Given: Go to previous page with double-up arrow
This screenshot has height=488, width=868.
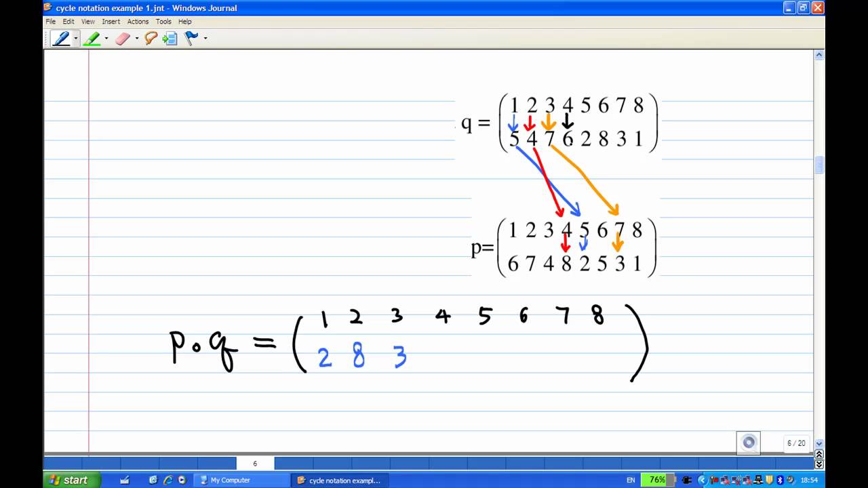Looking at the screenshot, I should click(819, 454).
